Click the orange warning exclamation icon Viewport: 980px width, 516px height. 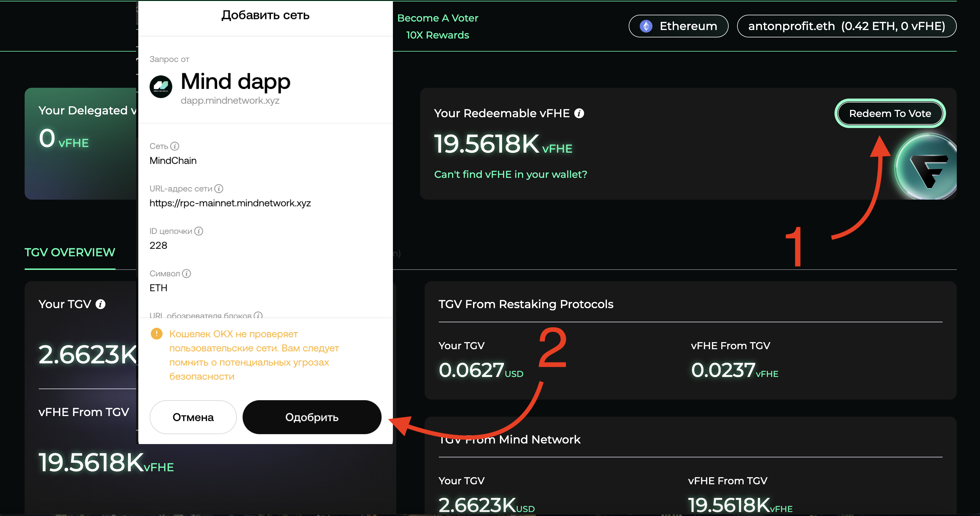pyautogui.click(x=156, y=334)
